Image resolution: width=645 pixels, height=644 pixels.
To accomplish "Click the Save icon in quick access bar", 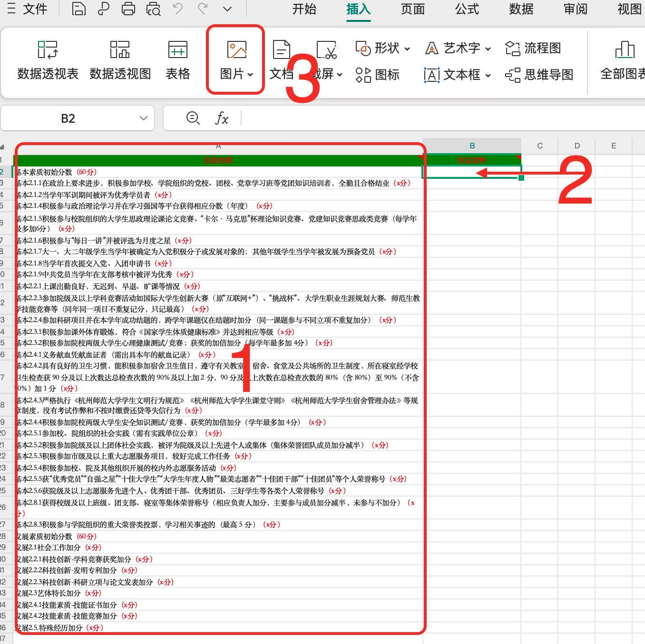I will (78, 9).
